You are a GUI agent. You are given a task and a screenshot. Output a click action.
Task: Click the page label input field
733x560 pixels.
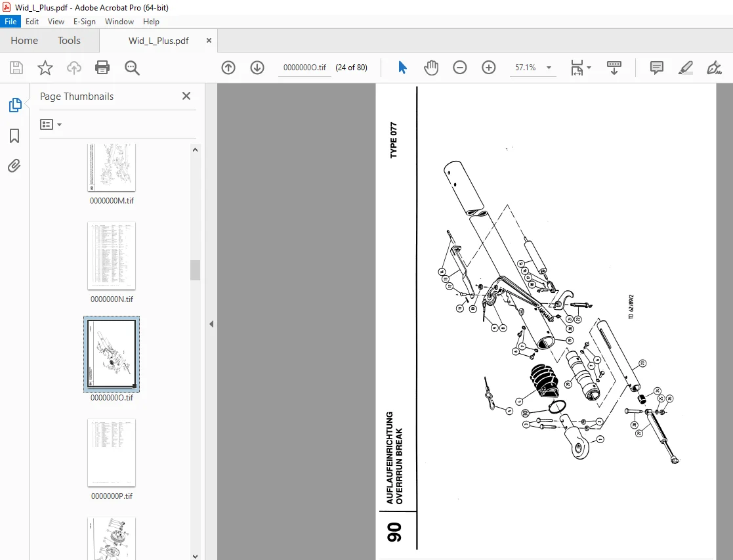pyautogui.click(x=304, y=68)
